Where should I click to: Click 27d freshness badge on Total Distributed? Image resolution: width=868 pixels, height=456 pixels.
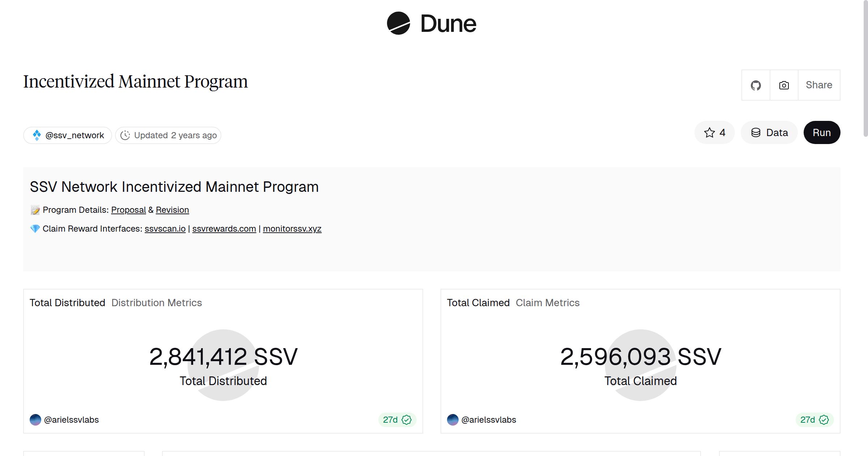coord(397,420)
